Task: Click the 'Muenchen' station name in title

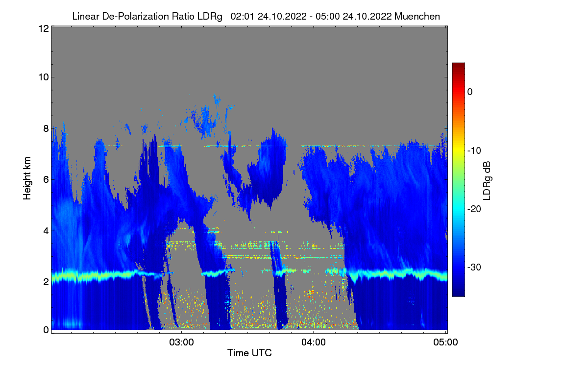Action: click(x=417, y=16)
